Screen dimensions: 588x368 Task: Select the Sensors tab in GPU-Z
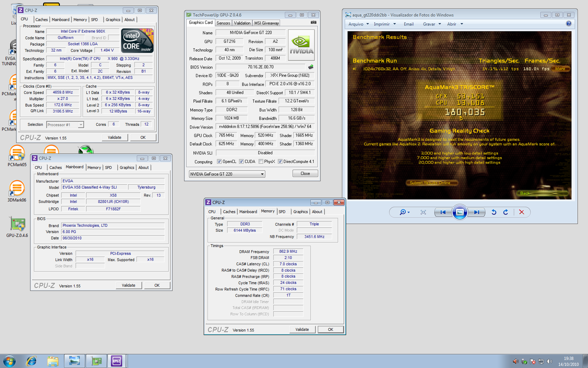[x=223, y=23]
